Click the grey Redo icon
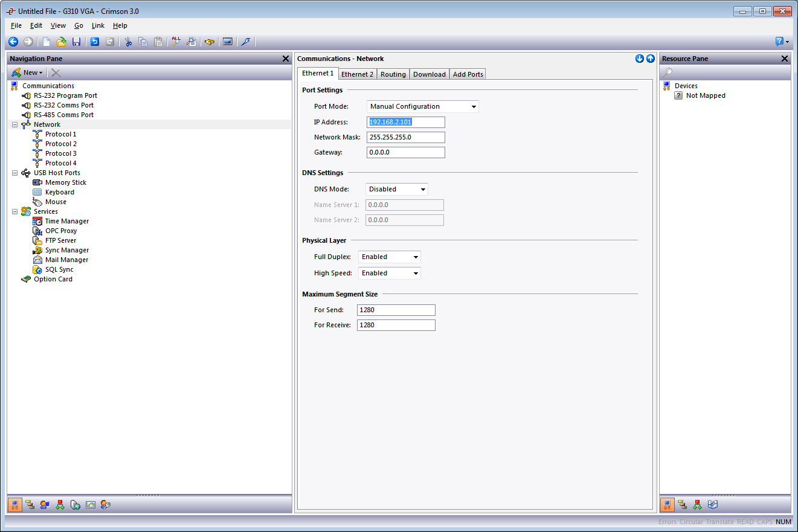The width and height of the screenshot is (798, 532). 110,42
